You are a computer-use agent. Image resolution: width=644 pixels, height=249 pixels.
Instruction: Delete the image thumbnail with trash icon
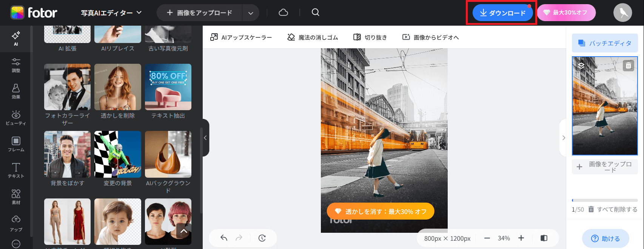(x=628, y=66)
